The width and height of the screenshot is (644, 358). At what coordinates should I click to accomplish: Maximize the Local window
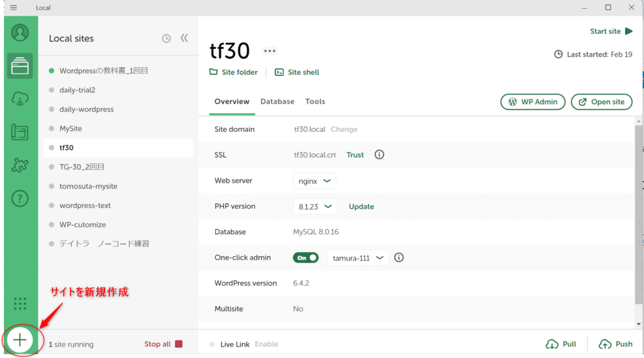pyautogui.click(x=608, y=8)
